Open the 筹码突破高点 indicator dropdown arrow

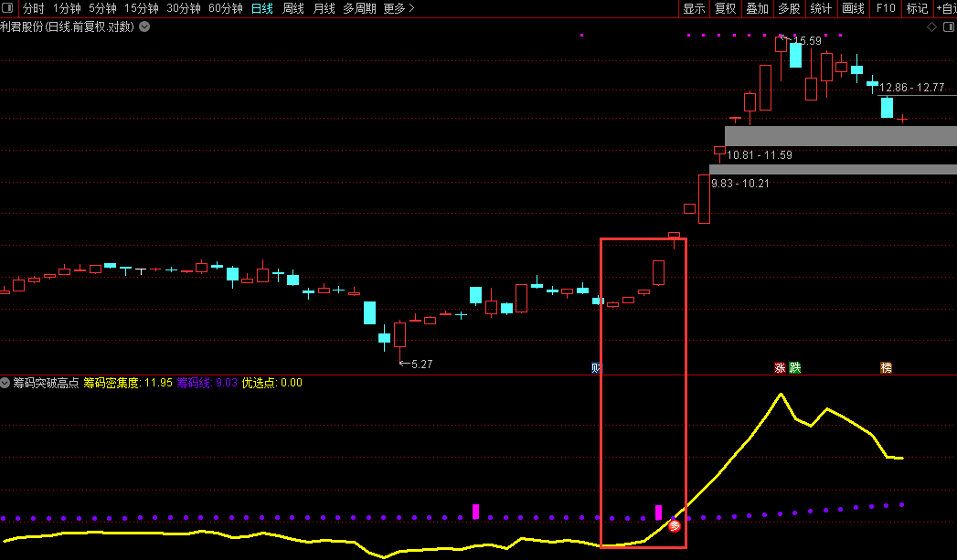coord(5,383)
